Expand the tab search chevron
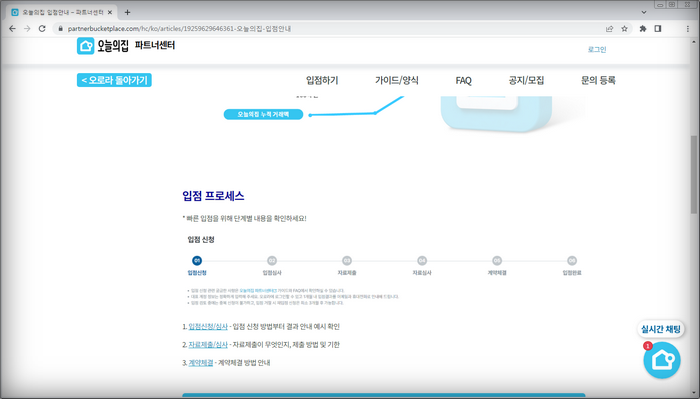This screenshot has height=399, width=700. tap(643, 12)
